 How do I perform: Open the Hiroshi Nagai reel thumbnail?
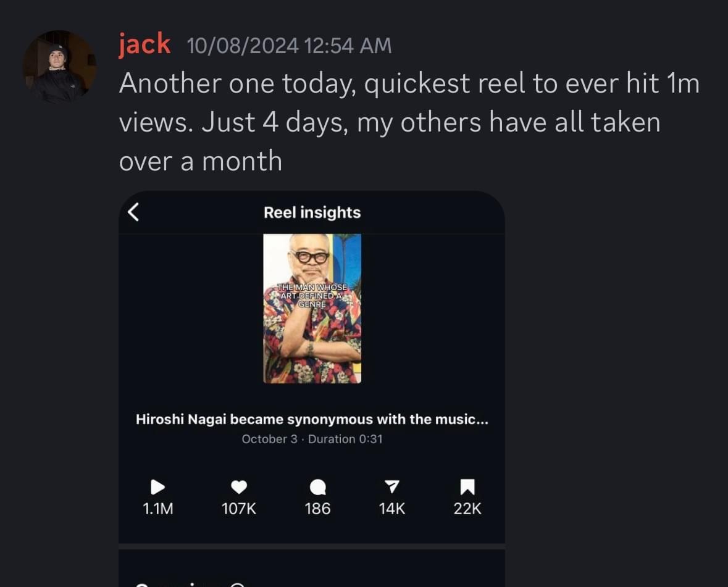pos(312,333)
